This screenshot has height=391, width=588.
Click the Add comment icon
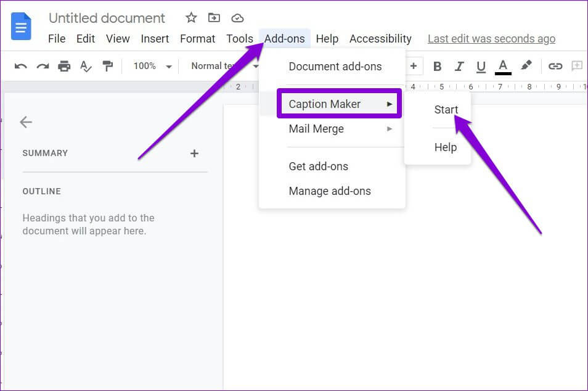click(x=577, y=66)
